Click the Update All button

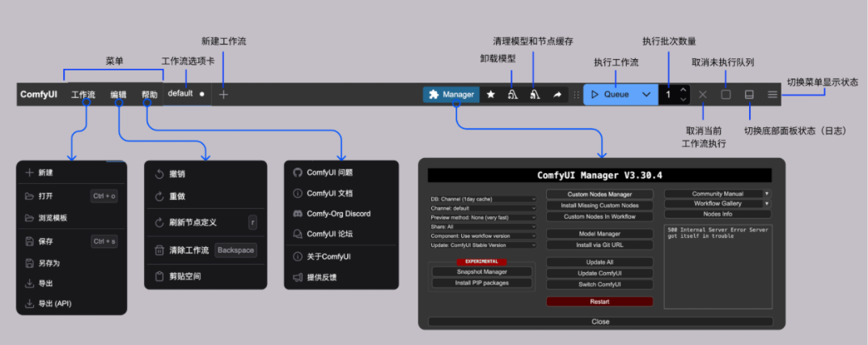pyautogui.click(x=599, y=262)
